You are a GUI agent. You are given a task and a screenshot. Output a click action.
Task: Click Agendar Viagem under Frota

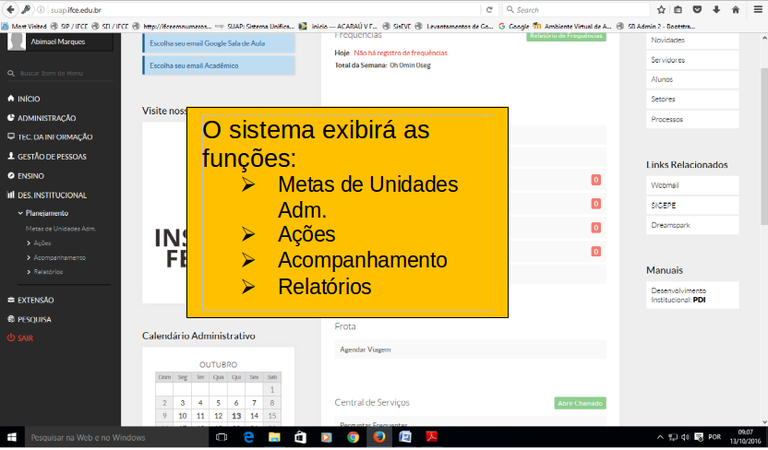[x=365, y=349]
